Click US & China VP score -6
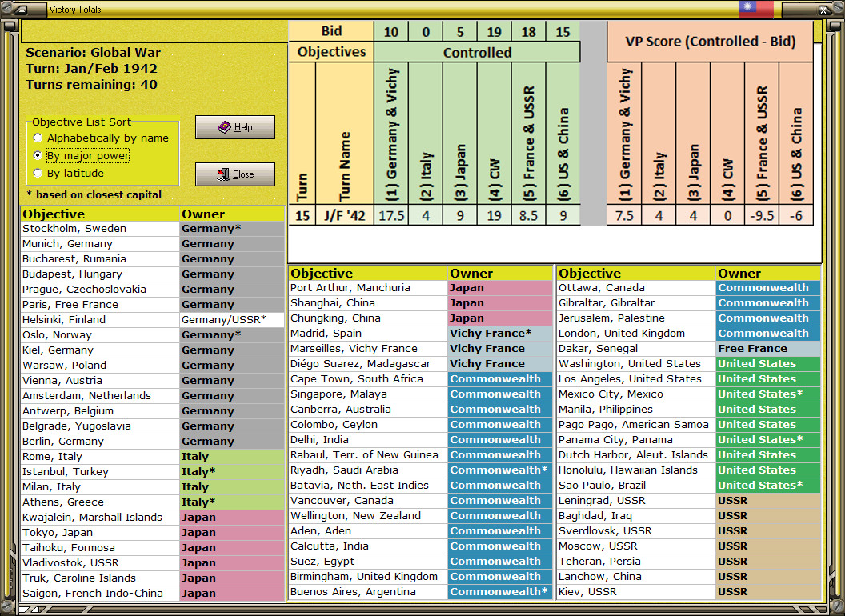 (796, 215)
